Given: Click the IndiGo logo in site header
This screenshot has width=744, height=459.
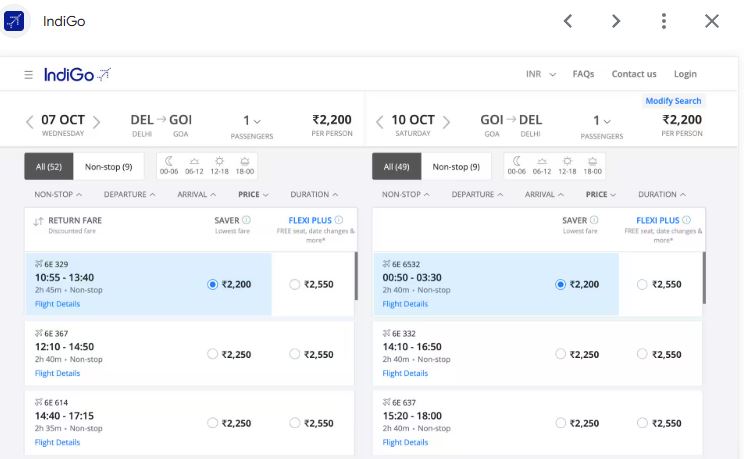Looking at the screenshot, I should click(77, 75).
